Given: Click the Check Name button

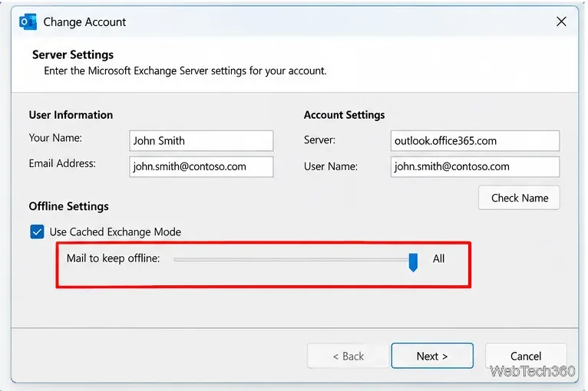Looking at the screenshot, I should 519,198.
